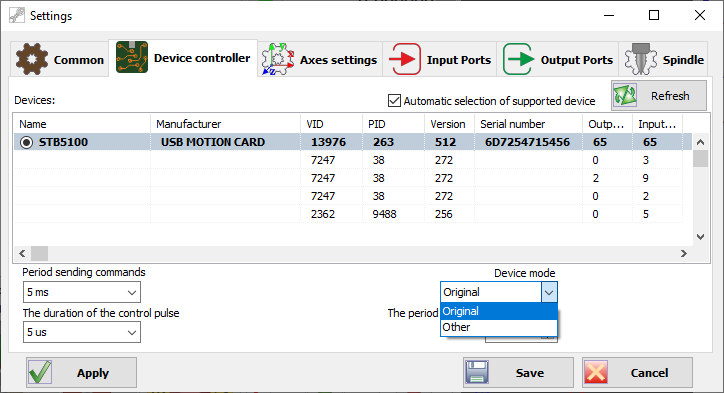Click the Version value 256
The width and height of the screenshot is (724, 393).
click(x=444, y=214)
